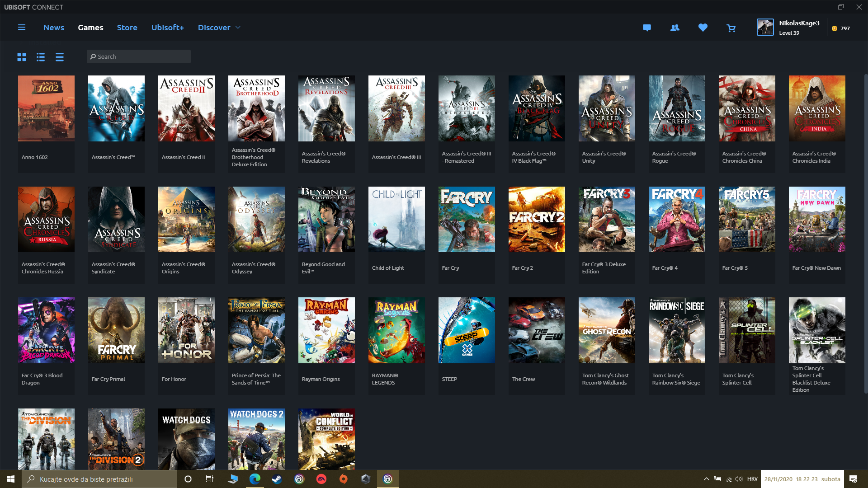Viewport: 868px width, 488px height.
Task: Switch to large grid view
Action: click(x=22, y=57)
